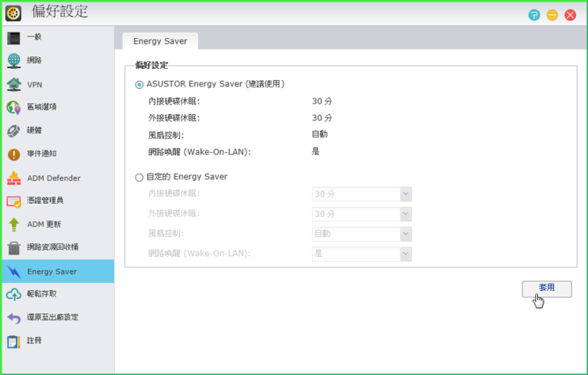Select 一般 in the sidebar
This screenshot has height=375, width=588.
point(58,37)
